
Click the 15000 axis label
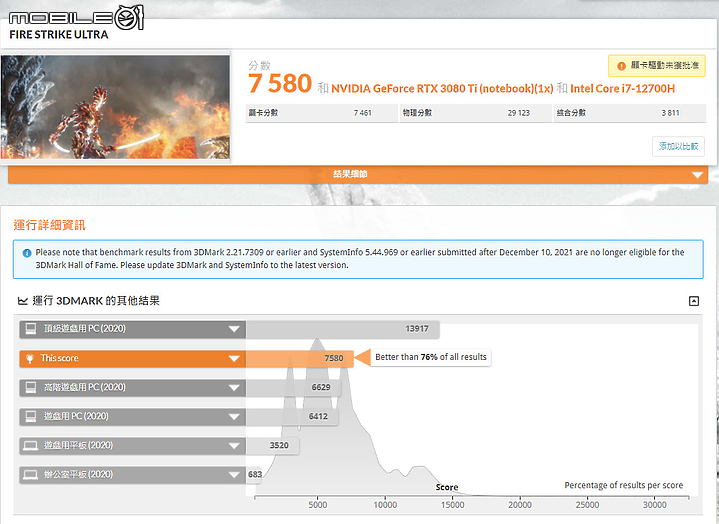(453, 505)
